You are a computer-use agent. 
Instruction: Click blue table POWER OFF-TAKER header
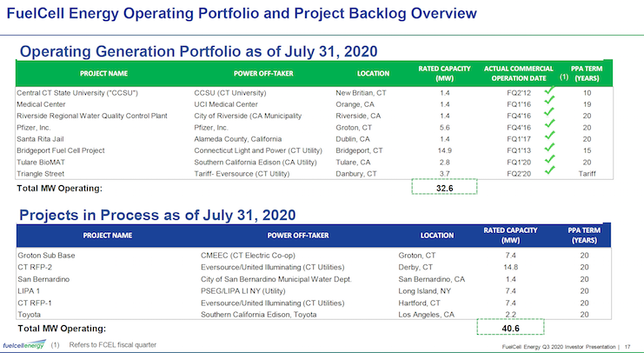pyautogui.click(x=298, y=236)
